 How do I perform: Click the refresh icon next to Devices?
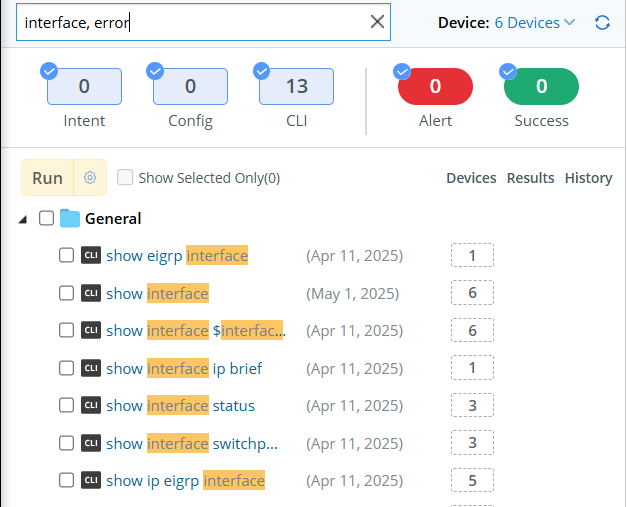pyautogui.click(x=602, y=22)
